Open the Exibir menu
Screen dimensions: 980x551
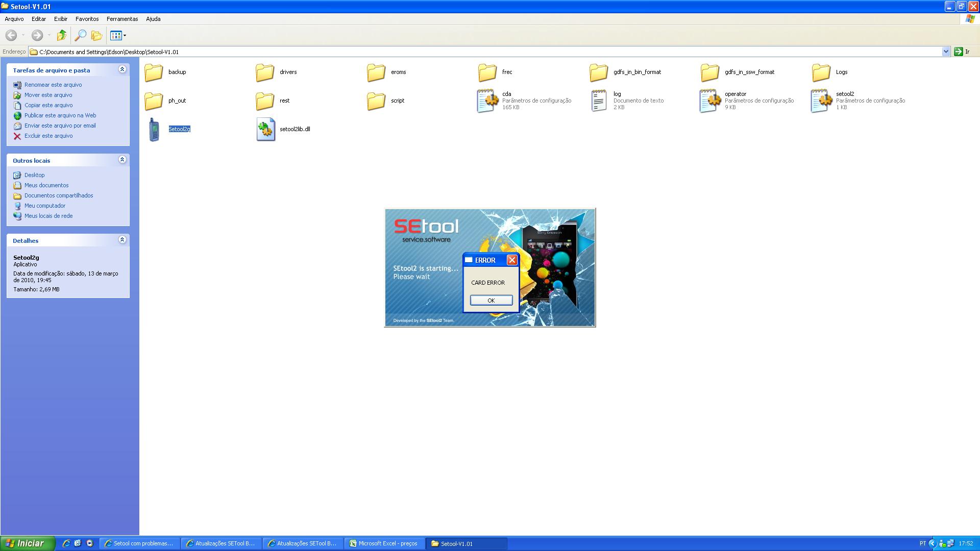[61, 19]
